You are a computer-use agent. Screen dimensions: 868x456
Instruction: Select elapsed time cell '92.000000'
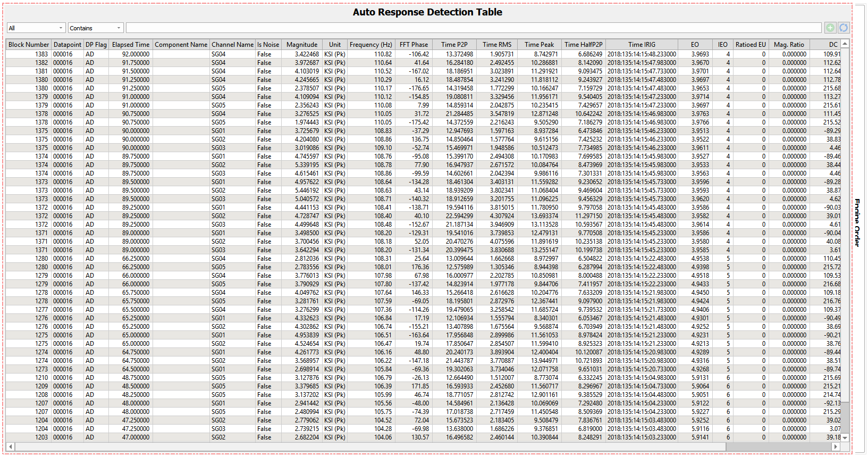(131, 54)
